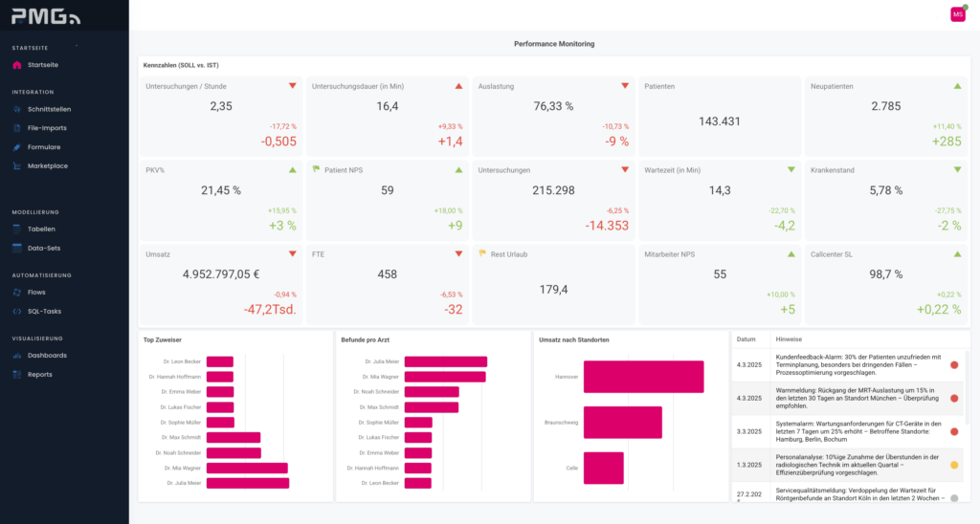Click the Marketplace cart icon
The image size is (980, 524).
coord(16,166)
